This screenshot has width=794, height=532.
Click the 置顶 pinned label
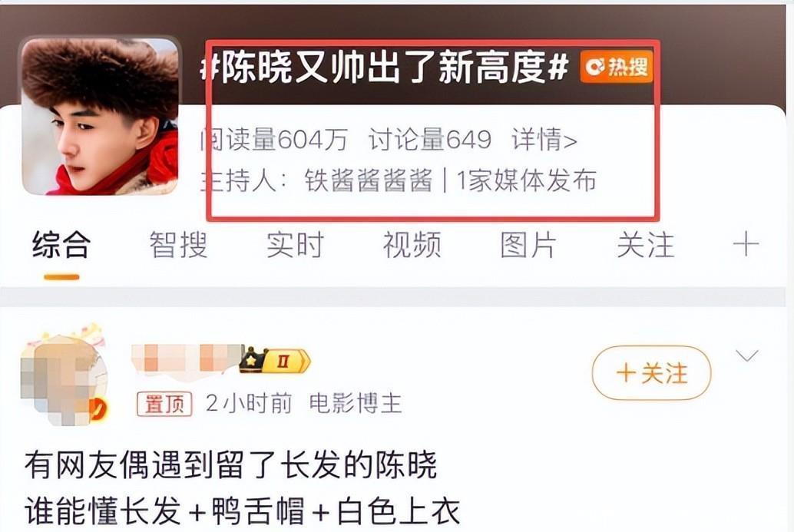[164, 404]
